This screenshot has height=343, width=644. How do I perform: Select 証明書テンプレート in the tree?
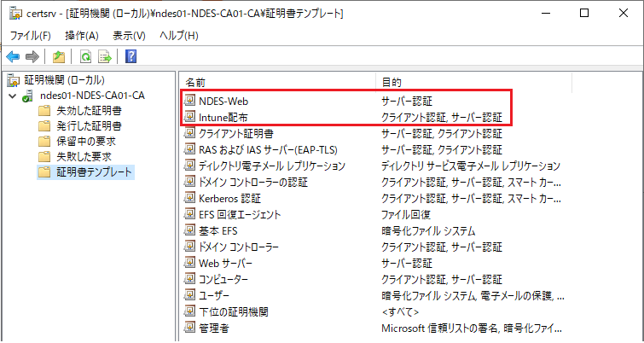pos(95,172)
